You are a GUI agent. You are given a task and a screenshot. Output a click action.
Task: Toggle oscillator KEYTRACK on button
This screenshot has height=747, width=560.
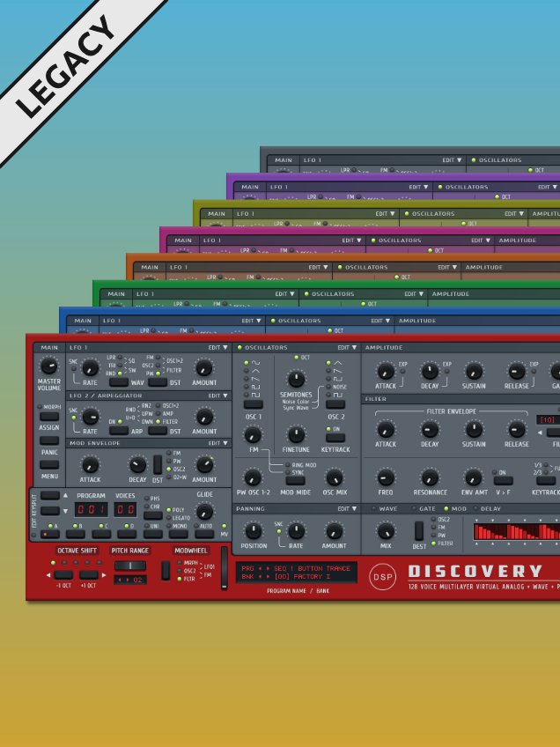coord(335,437)
